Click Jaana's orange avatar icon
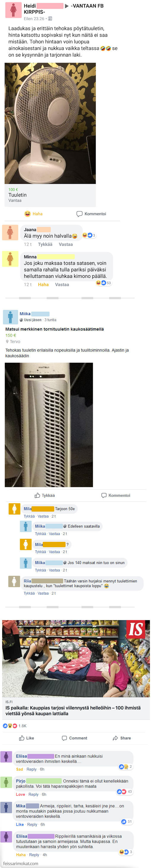The image size is (151, 868). tap(10, 232)
